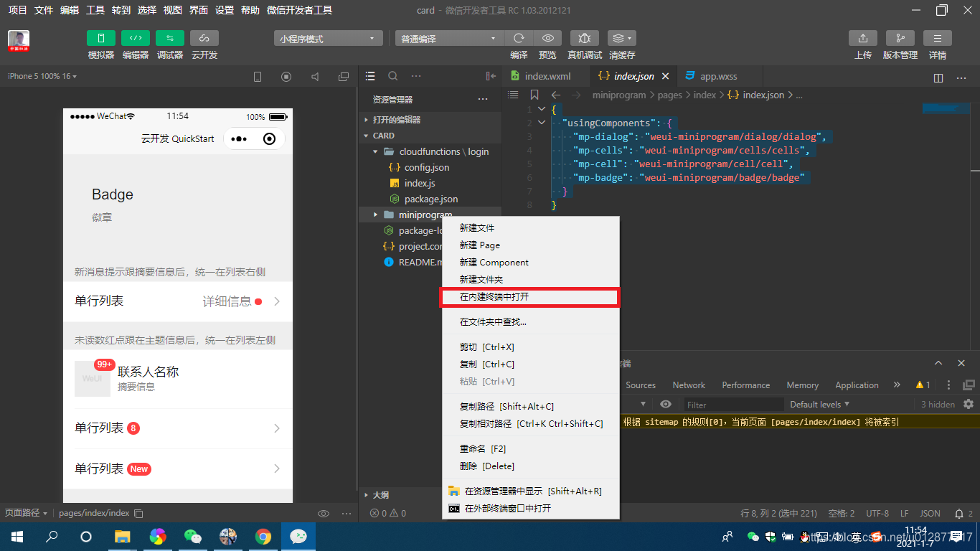
Task: Expand 打开的编辑器 section
Action: (430, 120)
